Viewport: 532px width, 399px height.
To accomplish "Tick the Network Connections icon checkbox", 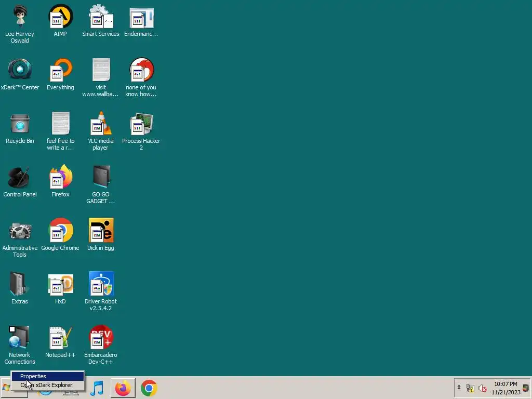I will tap(12, 329).
